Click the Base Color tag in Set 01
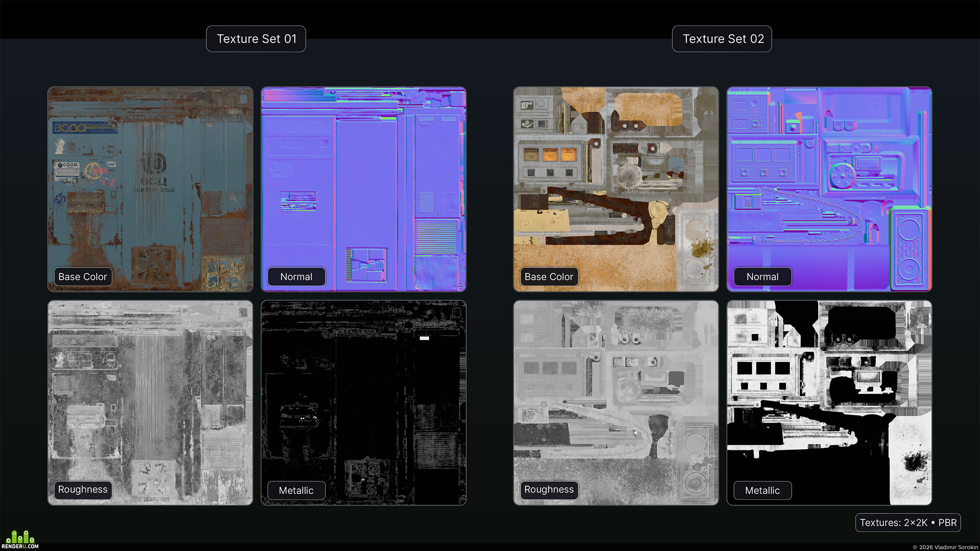The image size is (980, 551). pos(83,277)
